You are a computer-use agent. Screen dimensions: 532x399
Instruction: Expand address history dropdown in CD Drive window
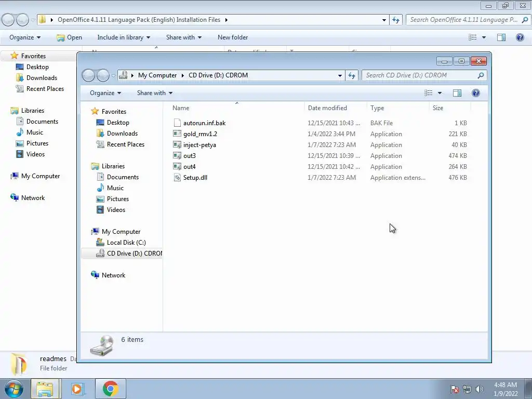[x=340, y=75]
